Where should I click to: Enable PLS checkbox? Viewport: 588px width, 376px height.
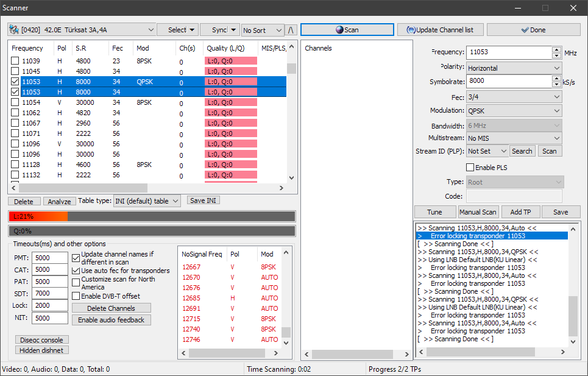470,168
